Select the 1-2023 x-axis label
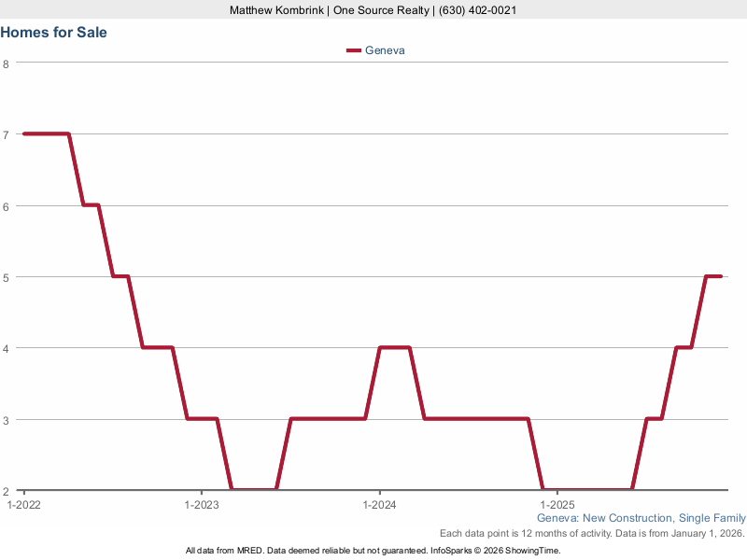 click(201, 504)
